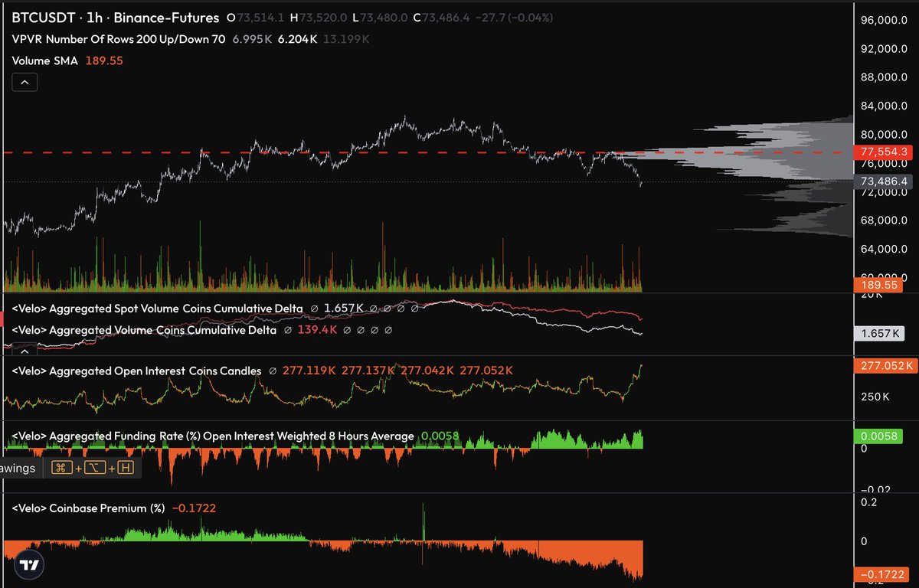Click the 250K open interest scale label

[875, 397]
